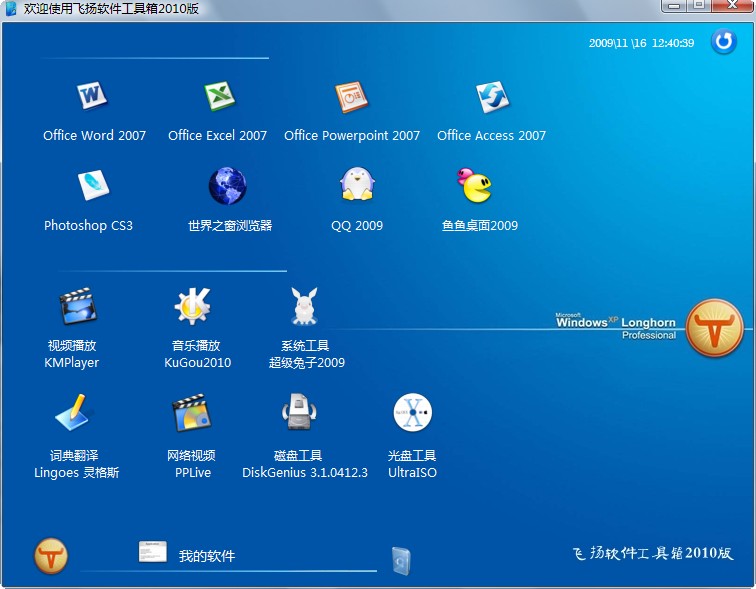Click the title bar application icon
The height and width of the screenshot is (589, 756).
pos(10,8)
